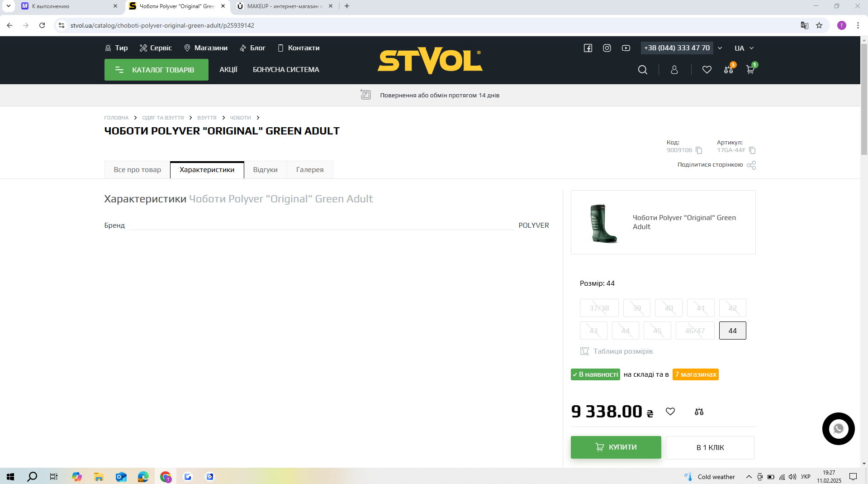
Task: Open the phone callback widget
Action: pos(839,429)
